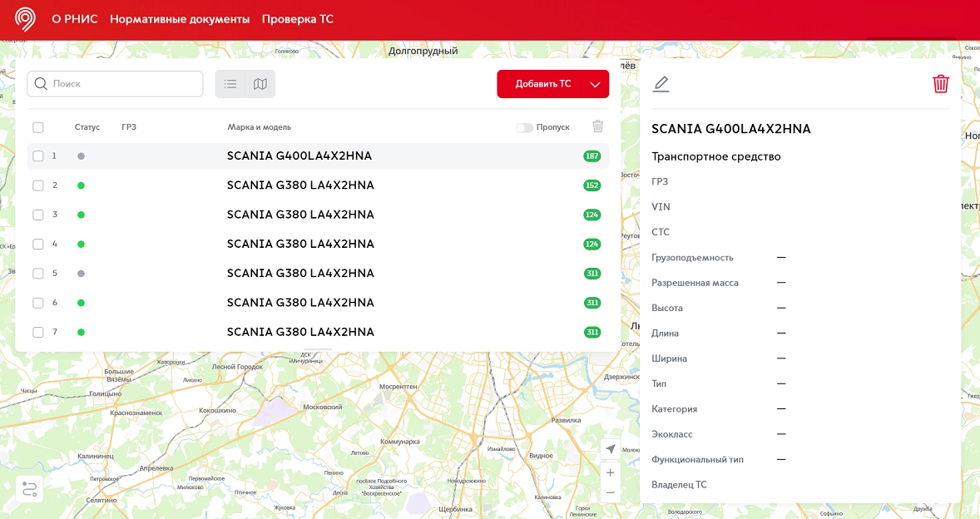This screenshot has height=519, width=980.
Task: Select SCANIA G400LA4X2HNA in row 1
Action: tap(299, 156)
